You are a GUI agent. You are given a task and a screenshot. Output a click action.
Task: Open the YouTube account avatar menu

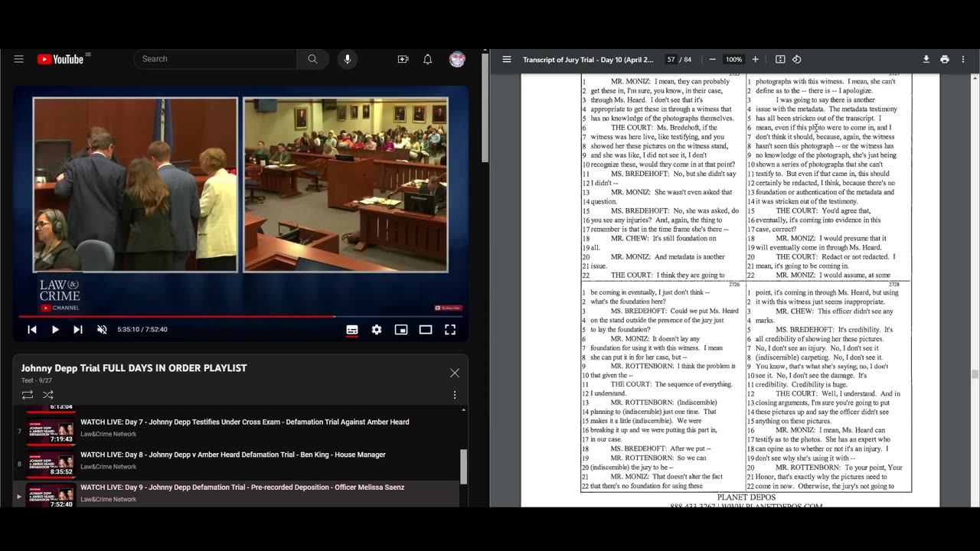click(x=457, y=59)
